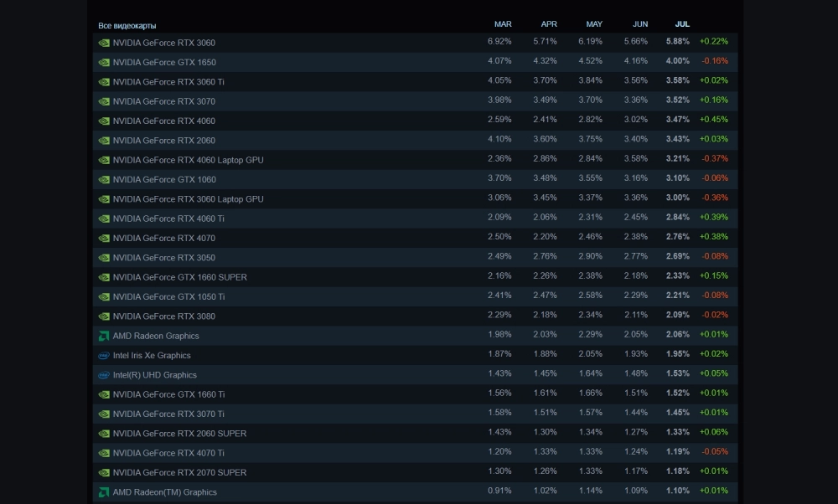Click the NVIDIA icon next to GTX 1650
This screenshot has height=504, width=838.
point(104,62)
